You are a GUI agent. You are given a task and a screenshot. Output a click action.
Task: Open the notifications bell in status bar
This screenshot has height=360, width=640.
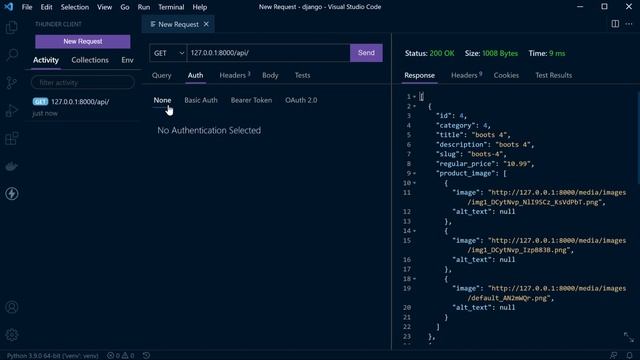tap(629, 356)
